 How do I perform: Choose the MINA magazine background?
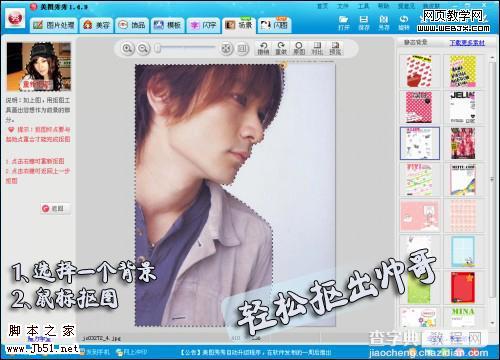463,317
